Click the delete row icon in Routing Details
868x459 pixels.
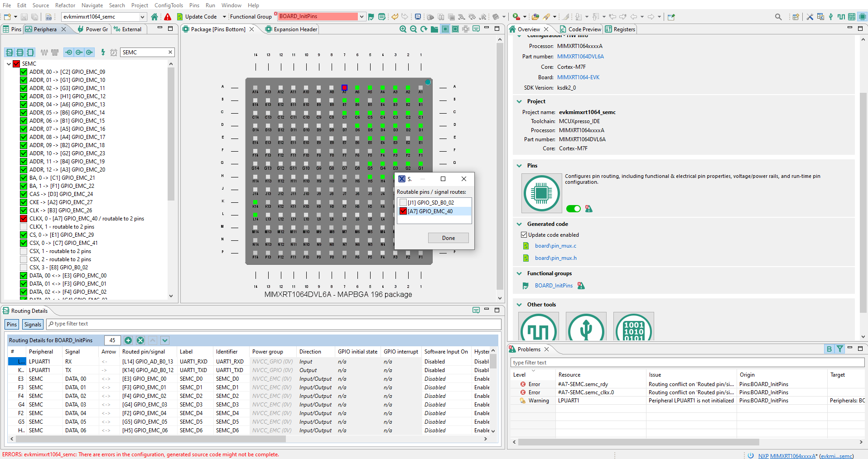pos(140,340)
